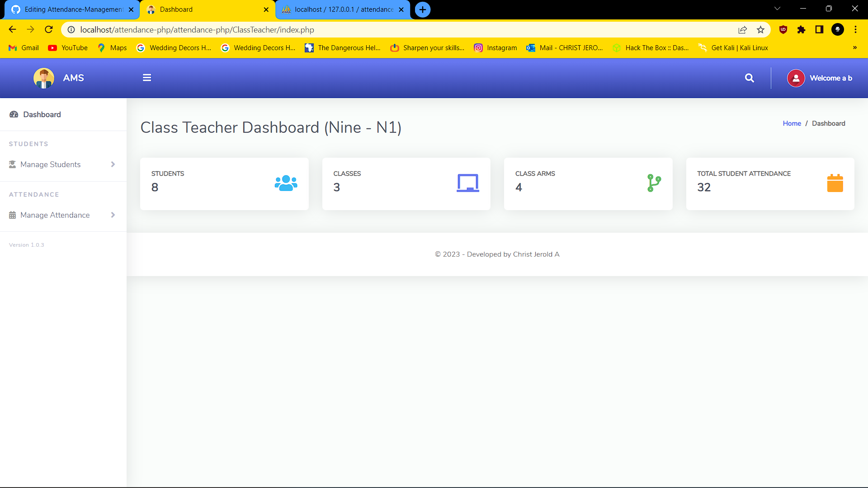868x488 pixels.
Task: Select the Dashboard icon in the sidebar
Action: click(x=14, y=114)
